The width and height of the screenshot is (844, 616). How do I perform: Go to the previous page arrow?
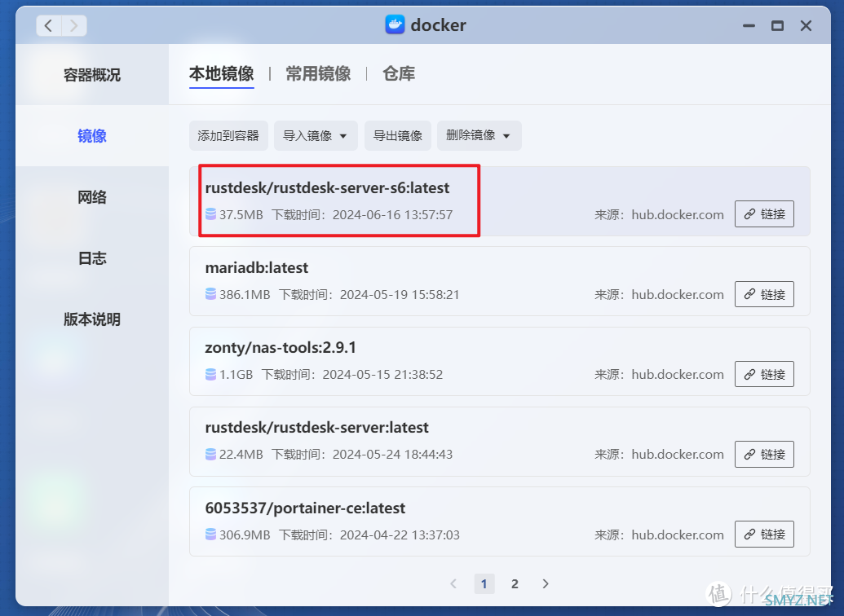[x=453, y=583]
